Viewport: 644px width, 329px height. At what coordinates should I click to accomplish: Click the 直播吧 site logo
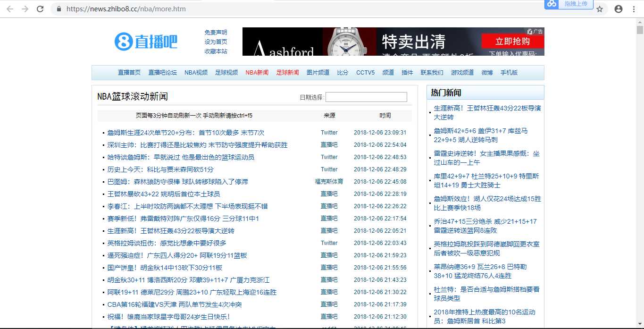[146, 42]
